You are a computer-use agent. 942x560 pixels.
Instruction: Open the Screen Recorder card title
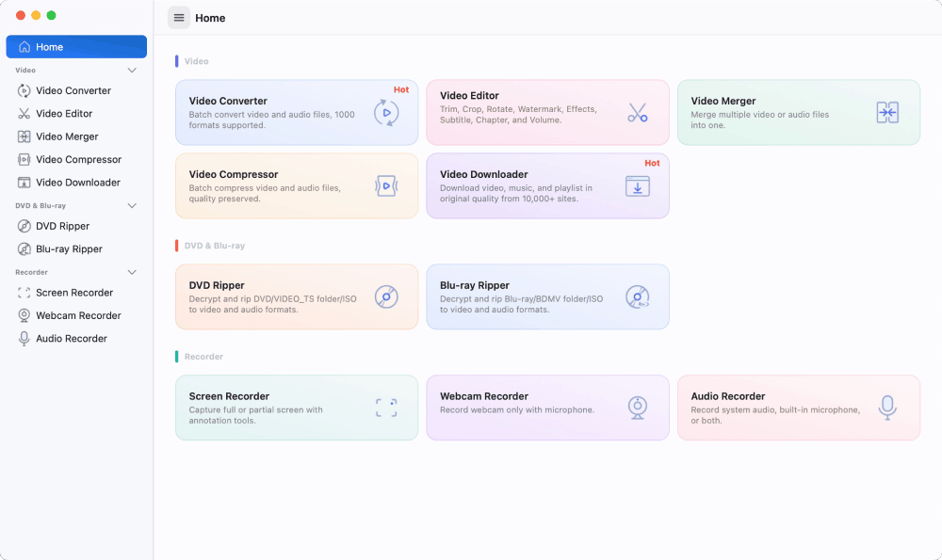click(x=229, y=396)
